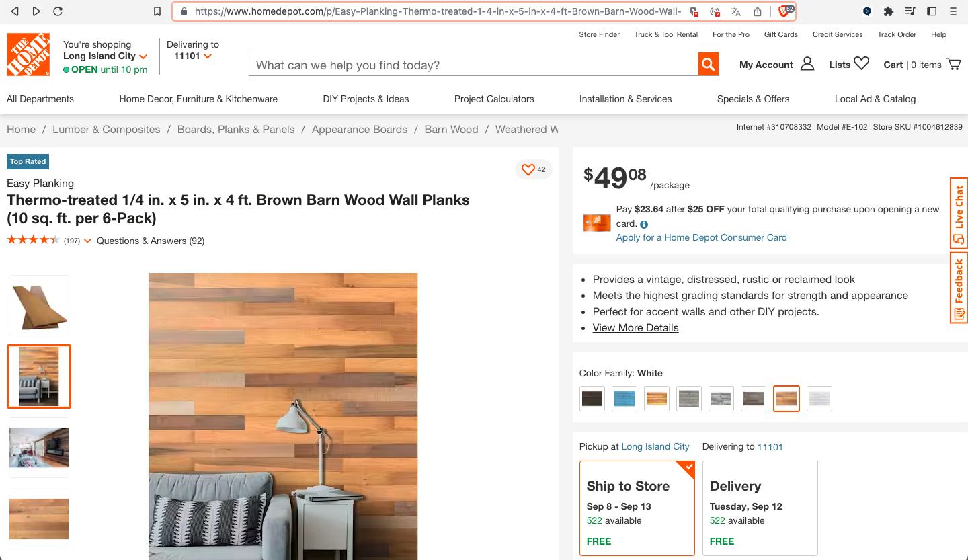Viewport: 968px width, 560px height.
Task: Apply for a Home Depot Consumer Card
Action: [x=701, y=237]
